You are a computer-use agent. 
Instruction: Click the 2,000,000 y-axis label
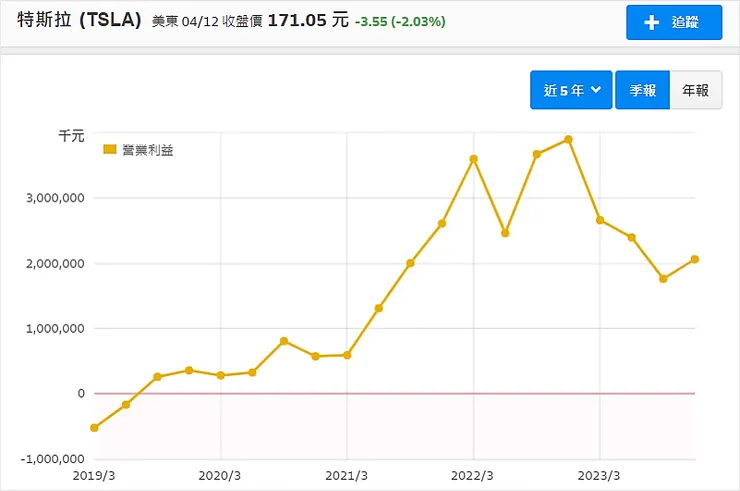(55, 263)
